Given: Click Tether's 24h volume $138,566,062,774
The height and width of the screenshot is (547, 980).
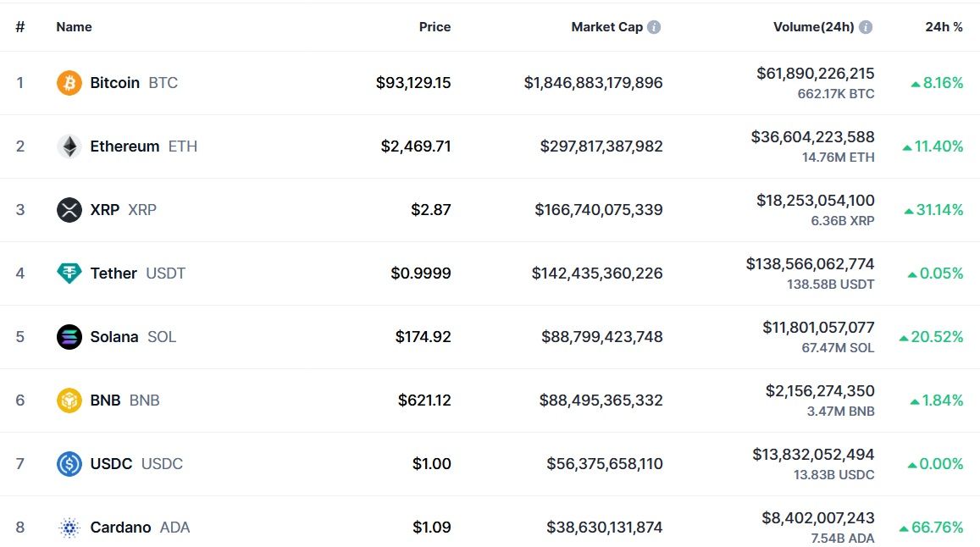Looking at the screenshot, I should tap(810, 264).
